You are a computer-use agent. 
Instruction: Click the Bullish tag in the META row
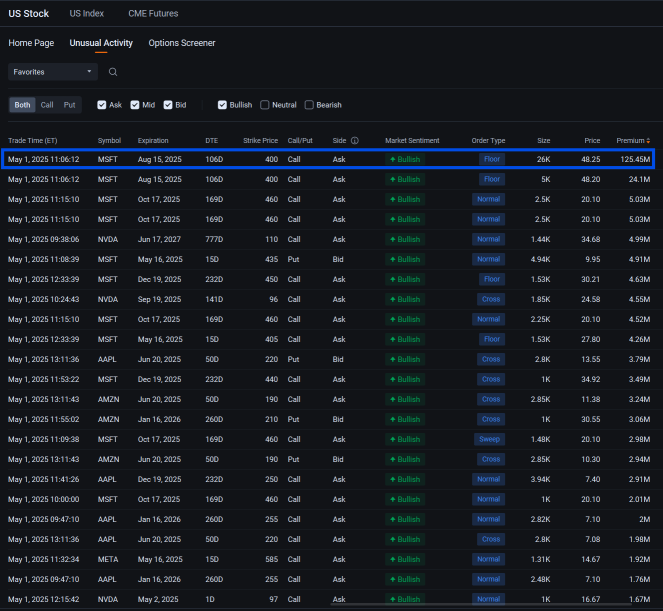[x=405, y=559]
